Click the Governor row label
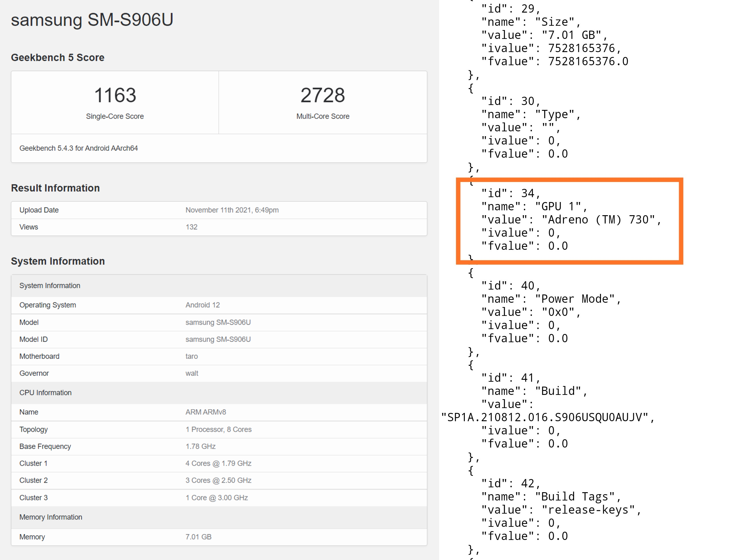The width and height of the screenshot is (748, 560). 34,373
